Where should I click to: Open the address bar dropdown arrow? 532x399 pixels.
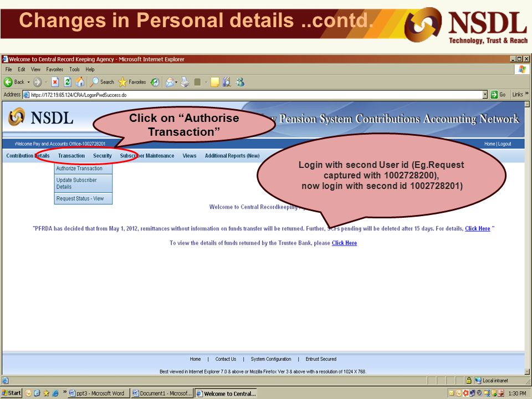[x=485, y=95]
